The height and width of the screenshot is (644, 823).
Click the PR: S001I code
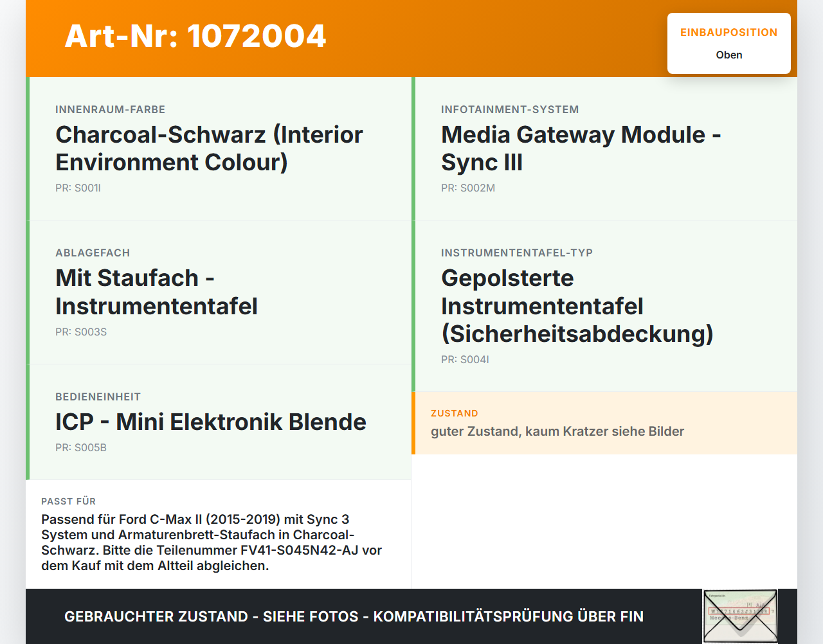pos(78,188)
